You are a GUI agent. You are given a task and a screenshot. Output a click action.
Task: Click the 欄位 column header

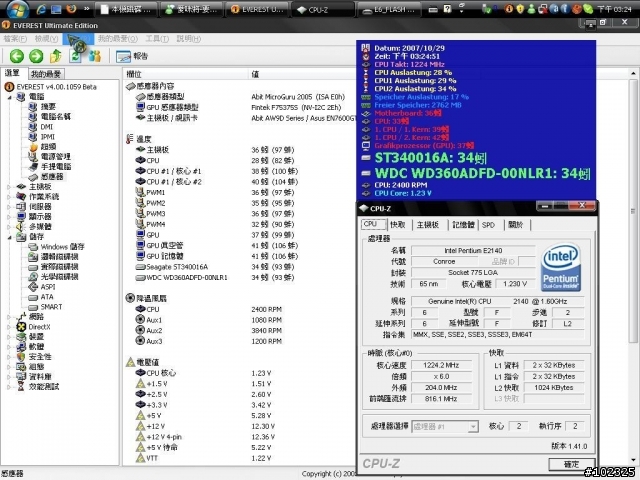pyautogui.click(x=134, y=74)
